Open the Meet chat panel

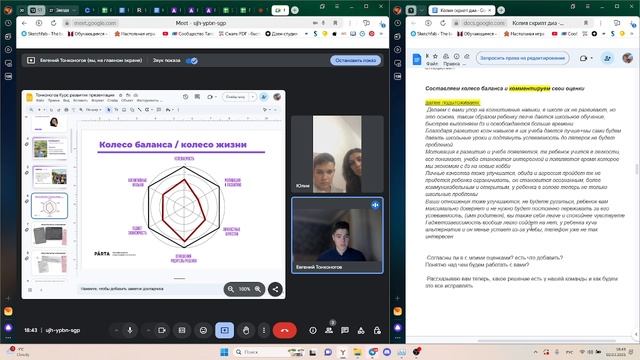click(345, 331)
